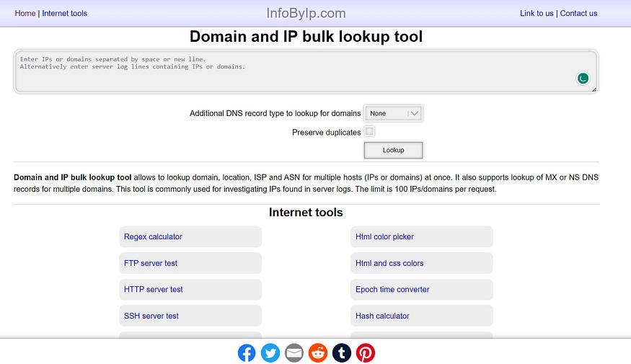
Task: Share page via Tumblr icon
Action: 342,352
